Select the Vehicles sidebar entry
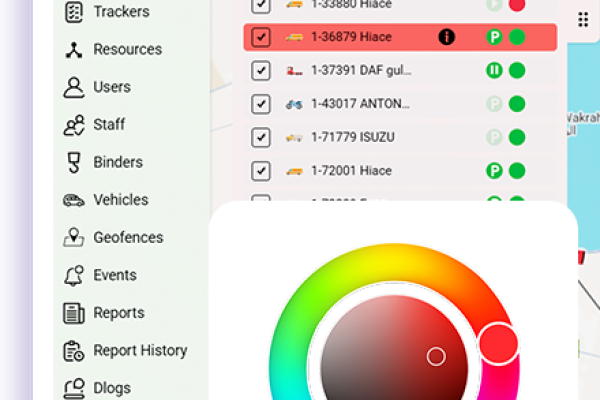The height and width of the screenshot is (400, 600). click(120, 200)
